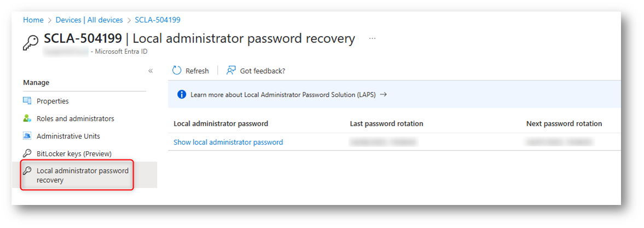
Task: Click the large key icon beside page title
Action: 31,43
